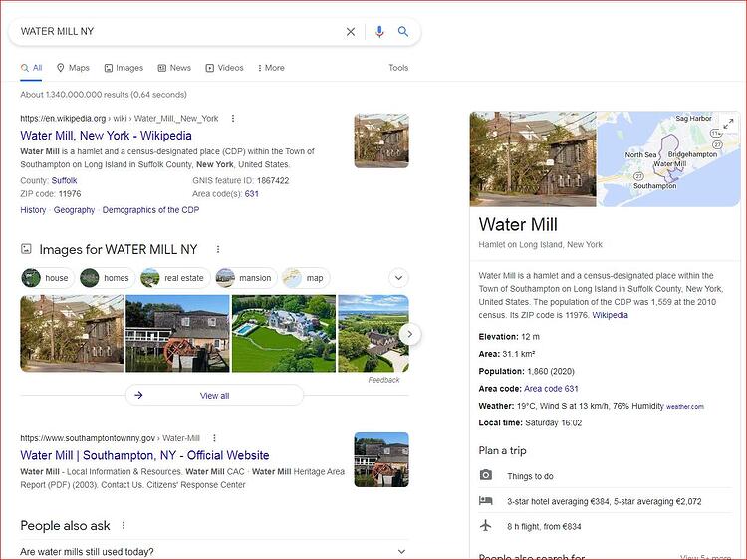This screenshot has height=560, width=747.
Task: Open Demographics of the CDP sitelink
Action: coord(150,210)
